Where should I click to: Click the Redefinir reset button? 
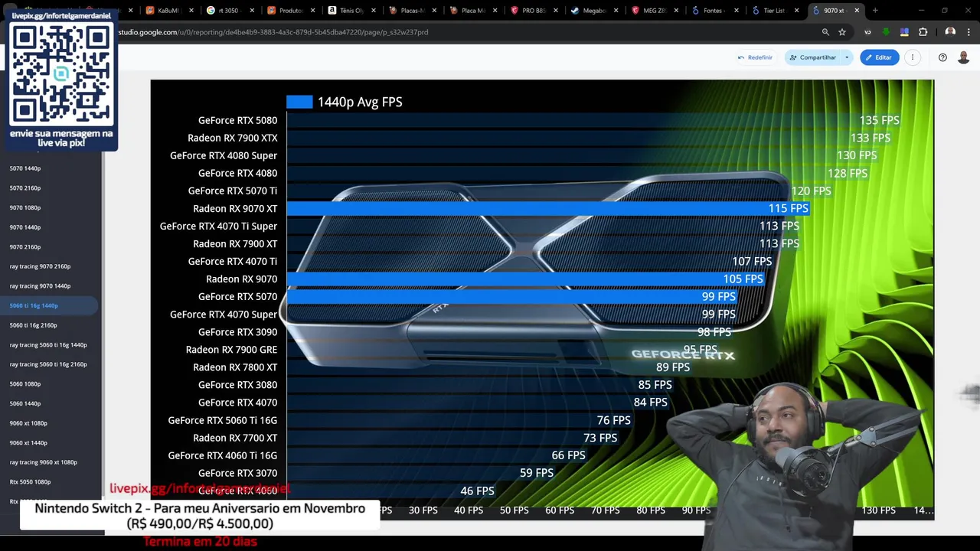coord(755,57)
